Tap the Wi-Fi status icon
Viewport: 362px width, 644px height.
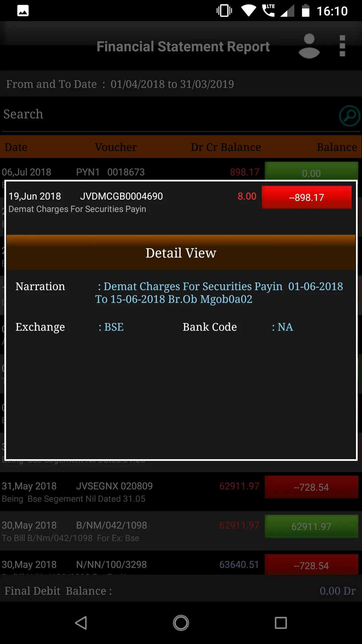pos(248,11)
